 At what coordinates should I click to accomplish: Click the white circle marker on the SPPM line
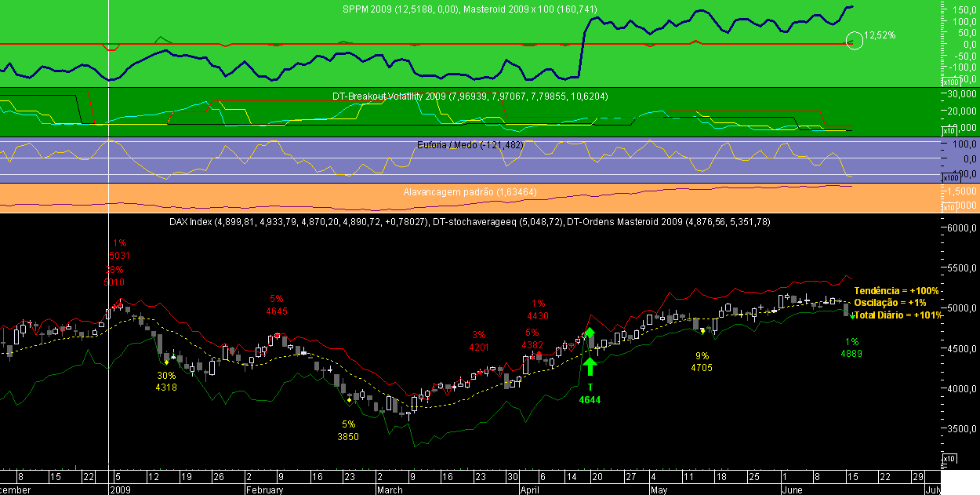point(855,39)
